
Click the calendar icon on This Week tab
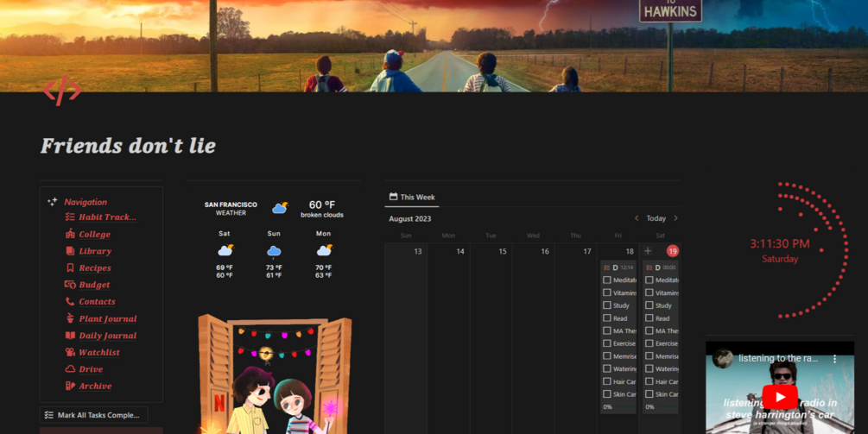pyautogui.click(x=393, y=197)
